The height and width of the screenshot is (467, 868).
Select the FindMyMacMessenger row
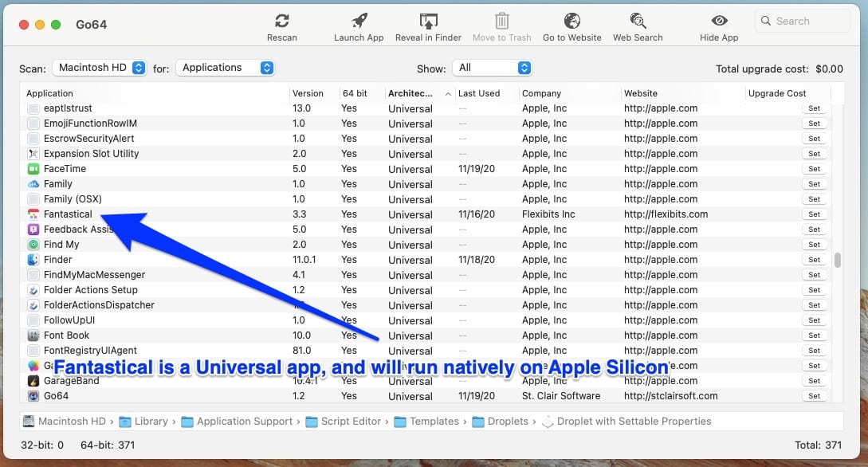click(426, 275)
